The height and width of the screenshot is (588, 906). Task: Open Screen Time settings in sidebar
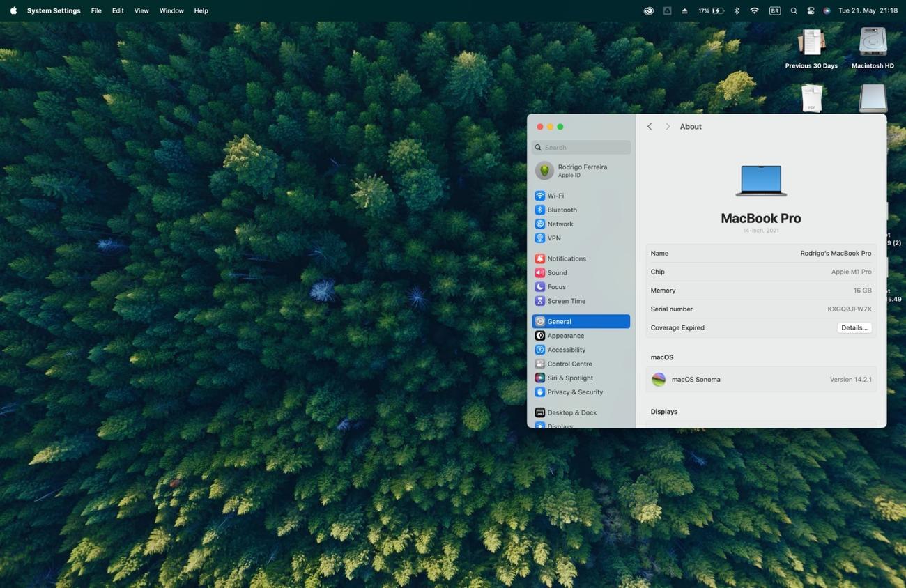point(581,301)
